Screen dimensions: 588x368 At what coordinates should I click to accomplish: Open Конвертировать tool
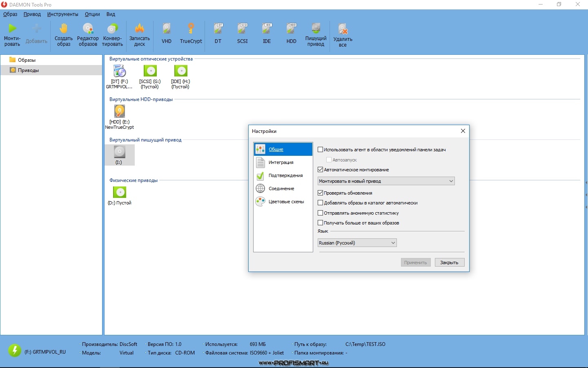[112, 34]
